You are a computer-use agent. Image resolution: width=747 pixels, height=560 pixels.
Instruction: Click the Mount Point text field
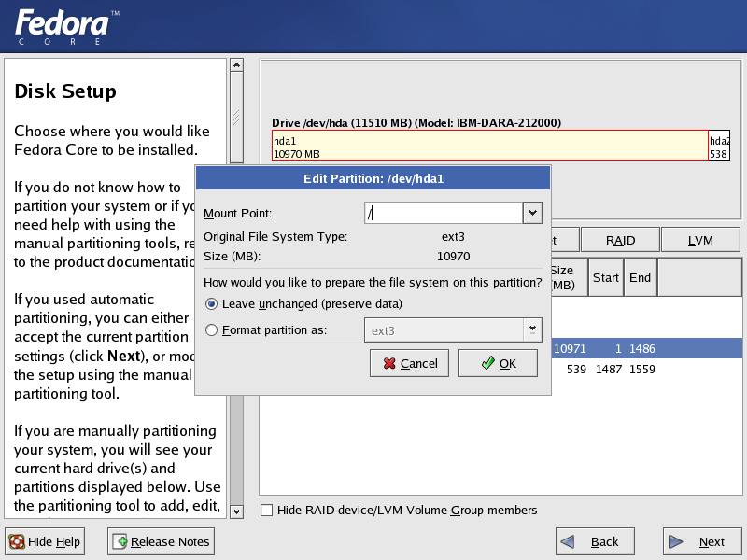(444, 213)
